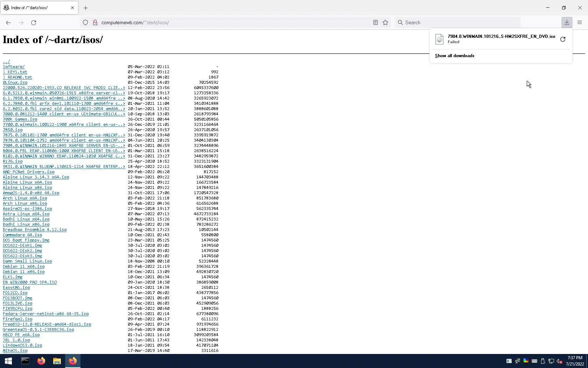Viewport: 588px width, 368px height.
Task: Click the insecure connection lock icon
Action: pos(95,22)
